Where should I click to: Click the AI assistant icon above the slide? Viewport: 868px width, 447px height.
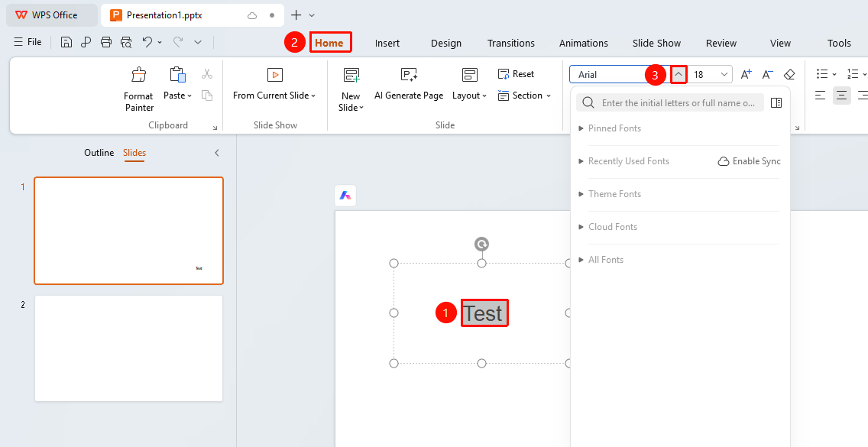click(345, 196)
